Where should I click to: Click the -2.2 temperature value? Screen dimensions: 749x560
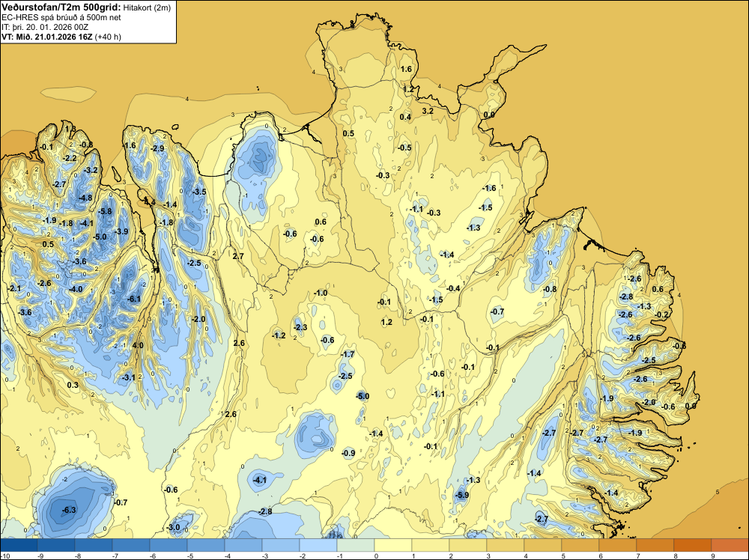(70, 158)
